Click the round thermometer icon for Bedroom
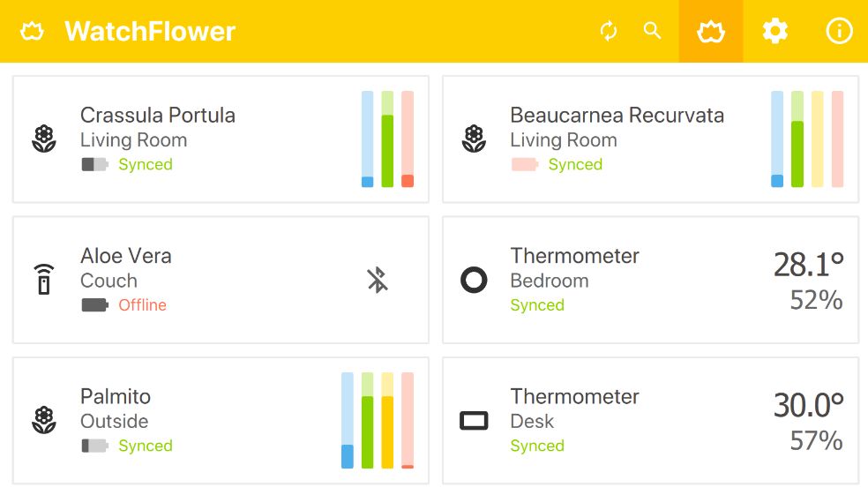 tap(474, 280)
